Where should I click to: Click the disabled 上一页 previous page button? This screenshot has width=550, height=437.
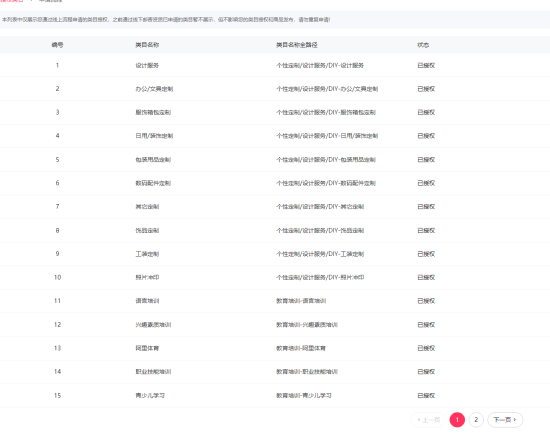428,419
